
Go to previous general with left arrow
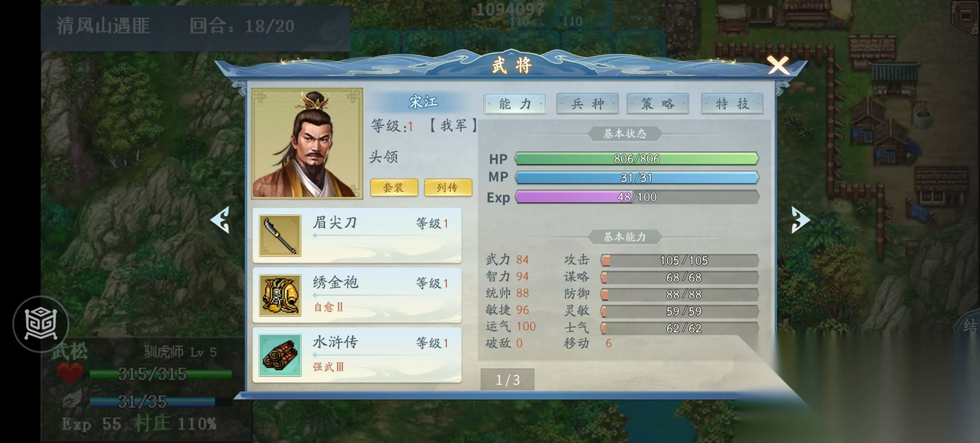tap(220, 220)
